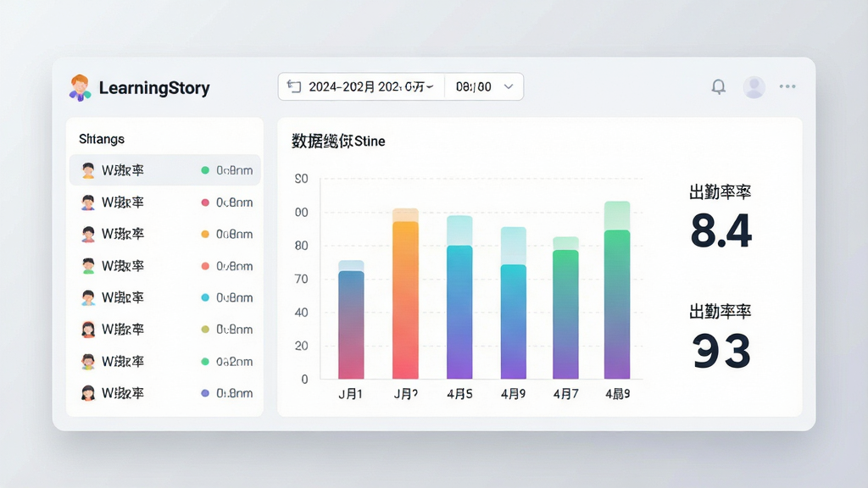Click the avatar beside the orange dot row
Viewport: 868px width, 488px height.
point(88,234)
